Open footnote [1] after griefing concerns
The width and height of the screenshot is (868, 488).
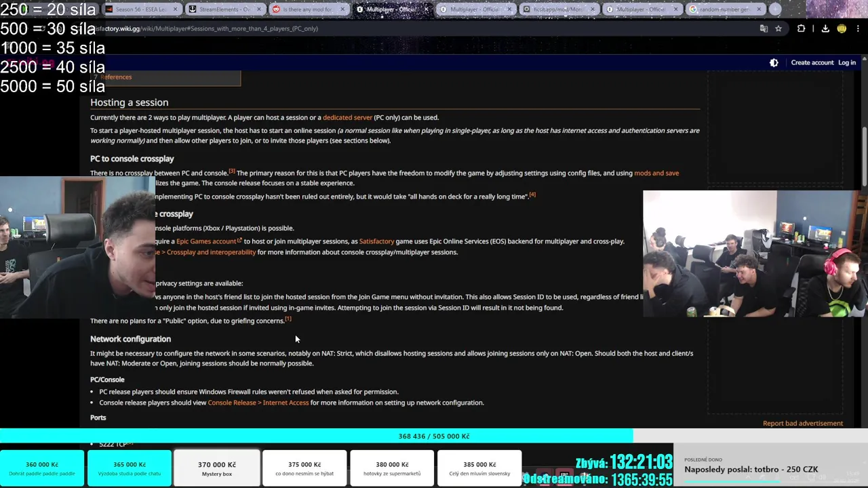point(288,319)
